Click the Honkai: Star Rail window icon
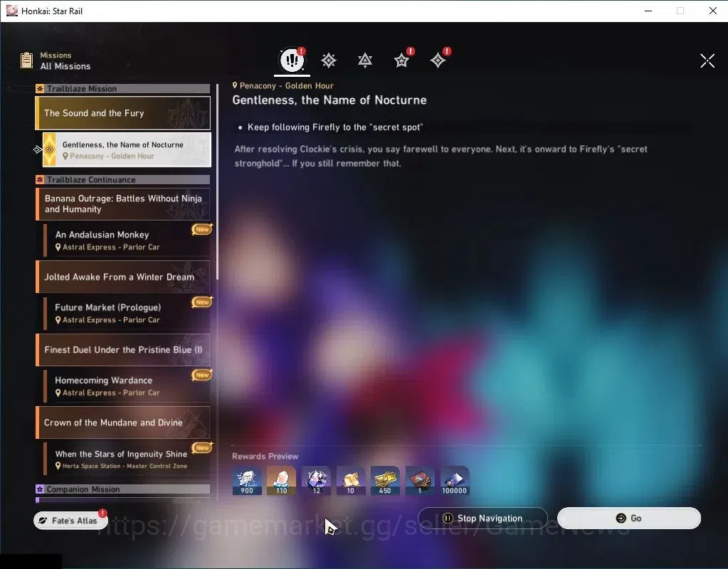This screenshot has height=569, width=728. (x=12, y=11)
